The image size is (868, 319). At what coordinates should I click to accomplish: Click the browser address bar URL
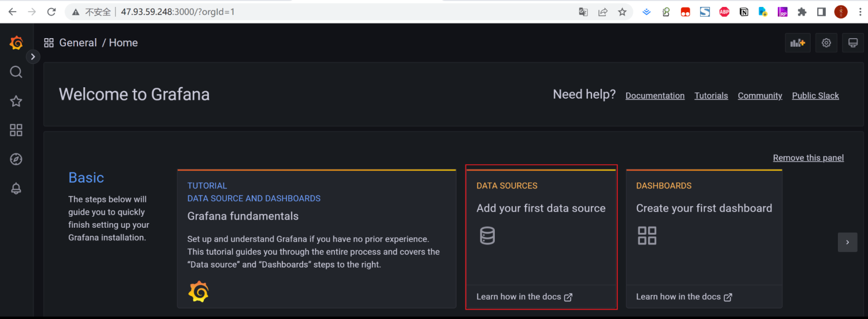coord(178,12)
